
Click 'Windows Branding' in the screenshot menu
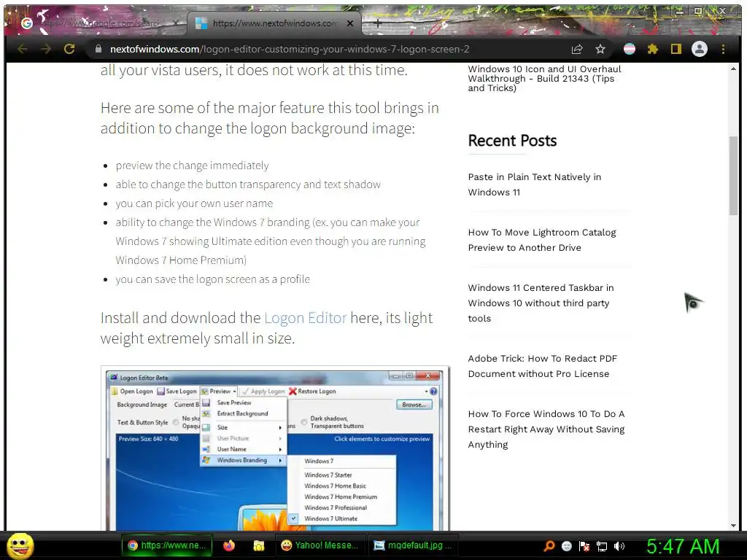pos(242,460)
